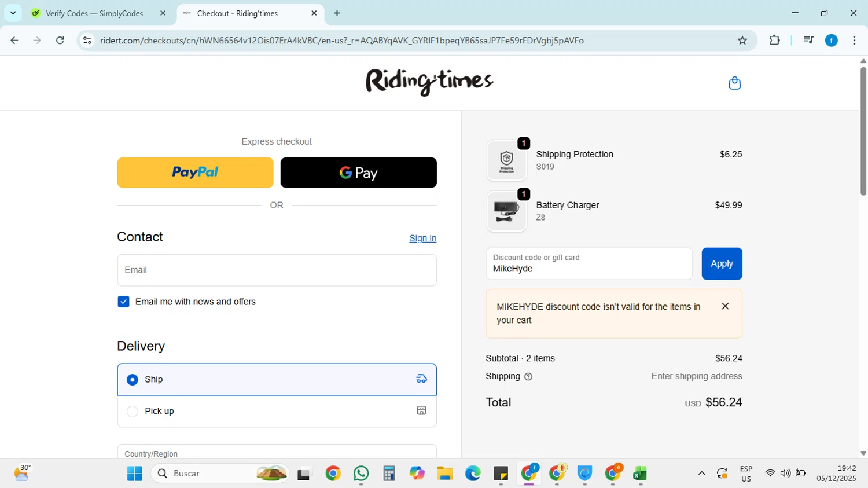Uncheck Email me with news and offers
The width and height of the screenshot is (868, 488).
coord(123,302)
